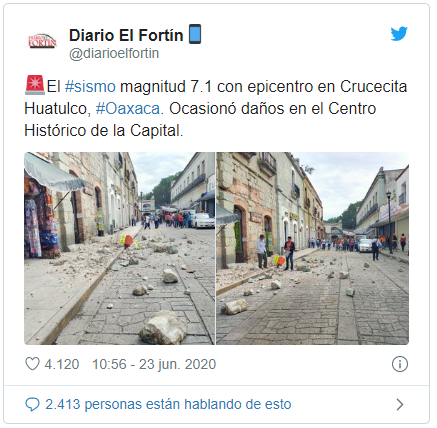View the right photo with bystanders
This screenshot has width=437, height=428.
click(x=313, y=248)
